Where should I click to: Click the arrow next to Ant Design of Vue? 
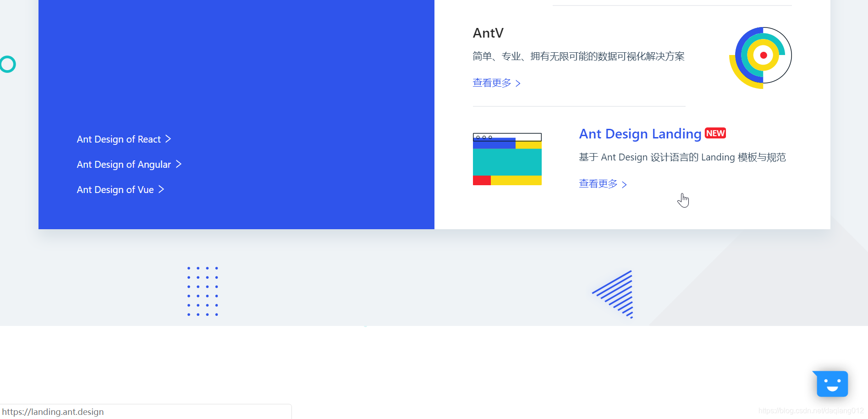click(x=161, y=189)
